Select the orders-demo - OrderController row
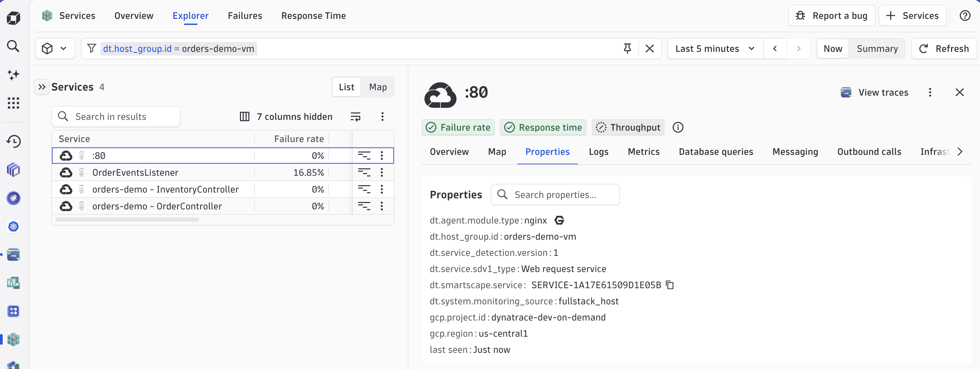980x369 pixels. click(222, 206)
